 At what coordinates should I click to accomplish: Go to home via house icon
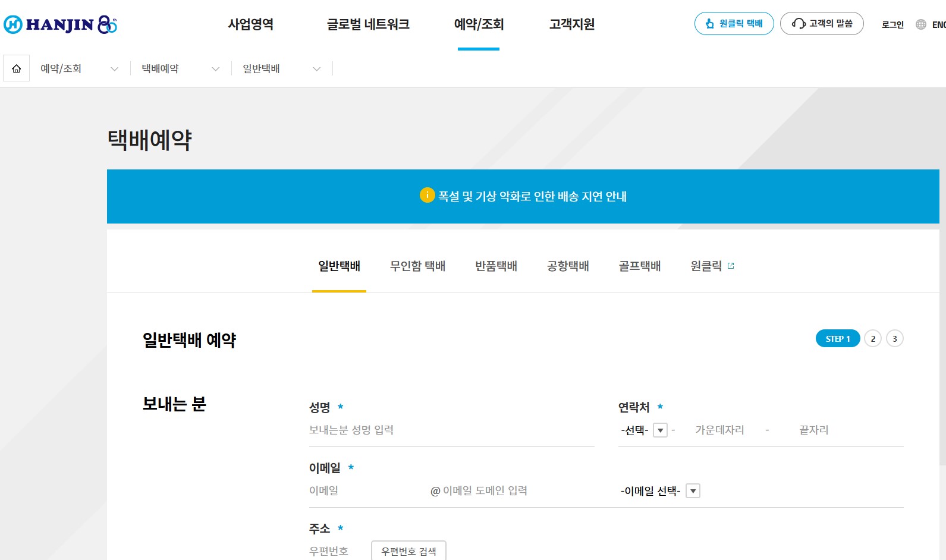coord(17,68)
